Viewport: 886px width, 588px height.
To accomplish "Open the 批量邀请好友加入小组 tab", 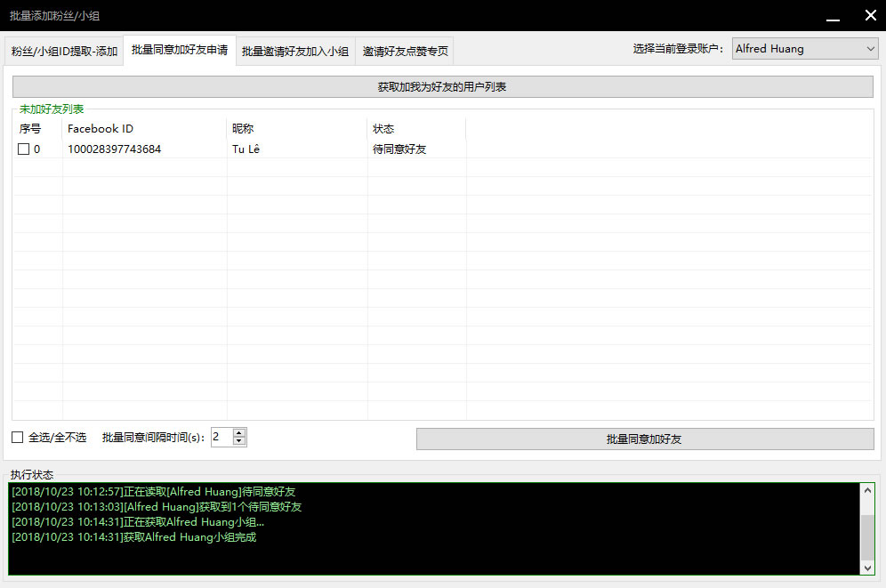I will coord(295,52).
